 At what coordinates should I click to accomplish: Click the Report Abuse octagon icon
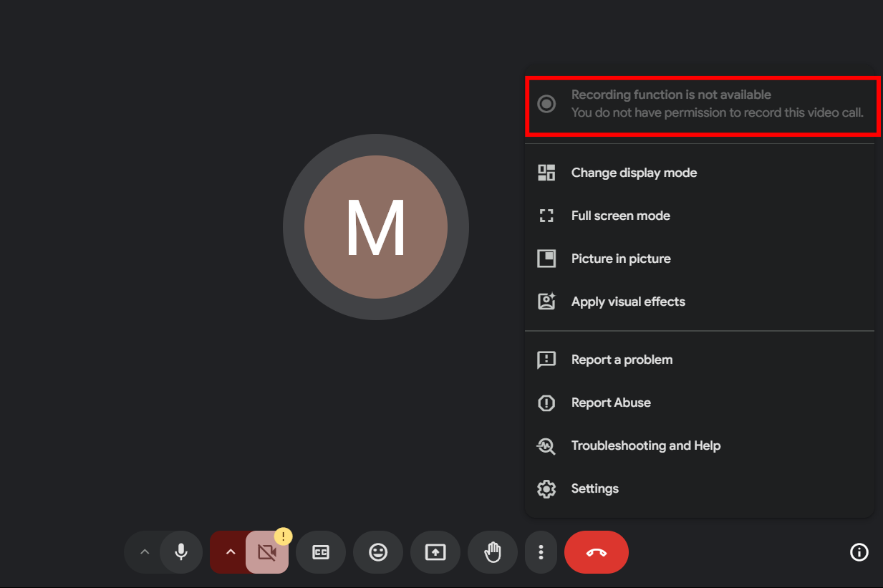click(546, 403)
